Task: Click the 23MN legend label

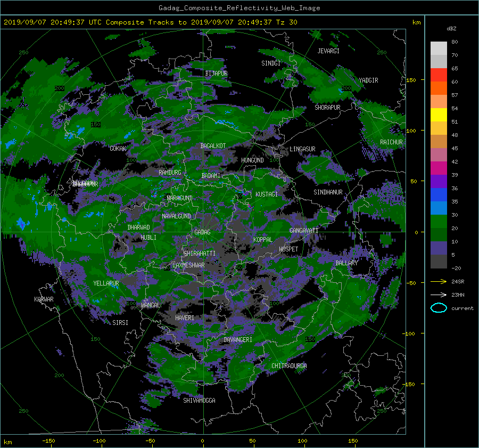Action: click(x=458, y=295)
